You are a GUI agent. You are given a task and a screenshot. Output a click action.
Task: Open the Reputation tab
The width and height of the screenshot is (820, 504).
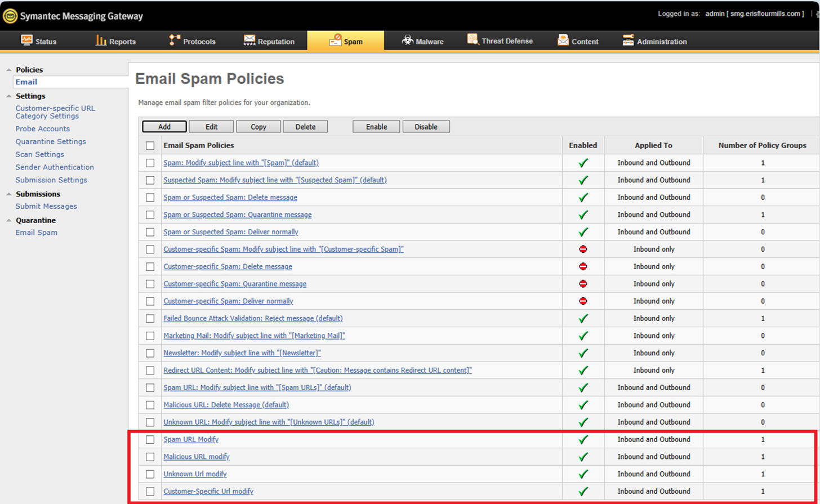pyautogui.click(x=269, y=41)
